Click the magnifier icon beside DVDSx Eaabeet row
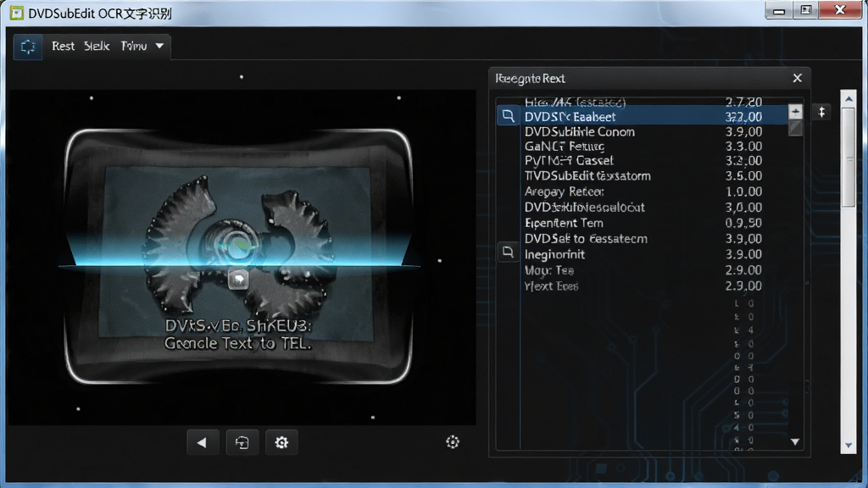The image size is (868, 488). pos(508,115)
